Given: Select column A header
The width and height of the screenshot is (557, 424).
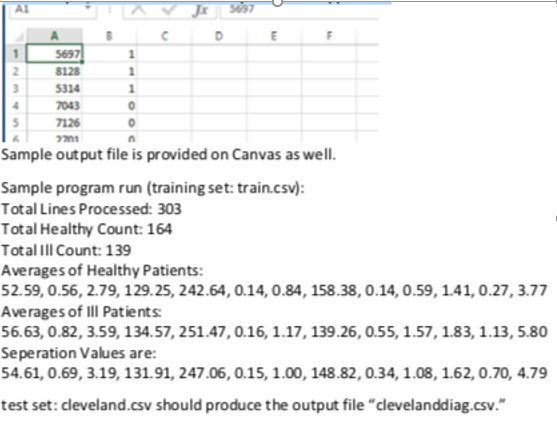Looking at the screenshot, I should [54, 36].
